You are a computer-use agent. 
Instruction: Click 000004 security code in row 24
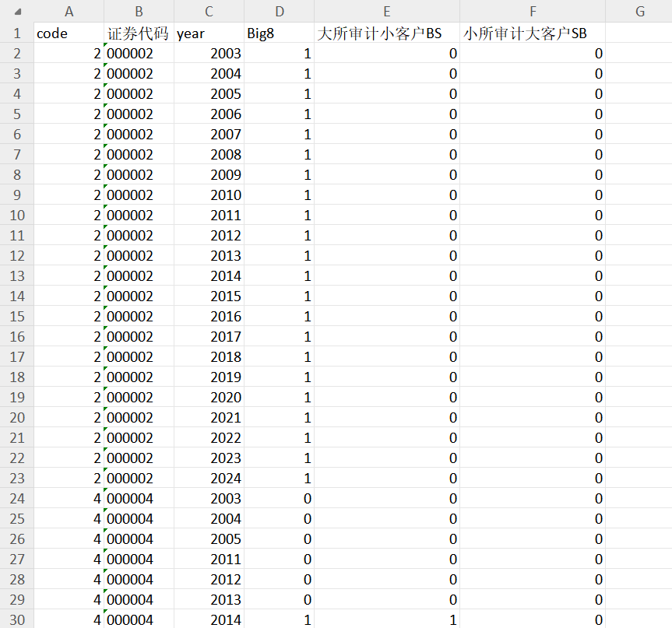pyautogui.click(x=139, y=498)
